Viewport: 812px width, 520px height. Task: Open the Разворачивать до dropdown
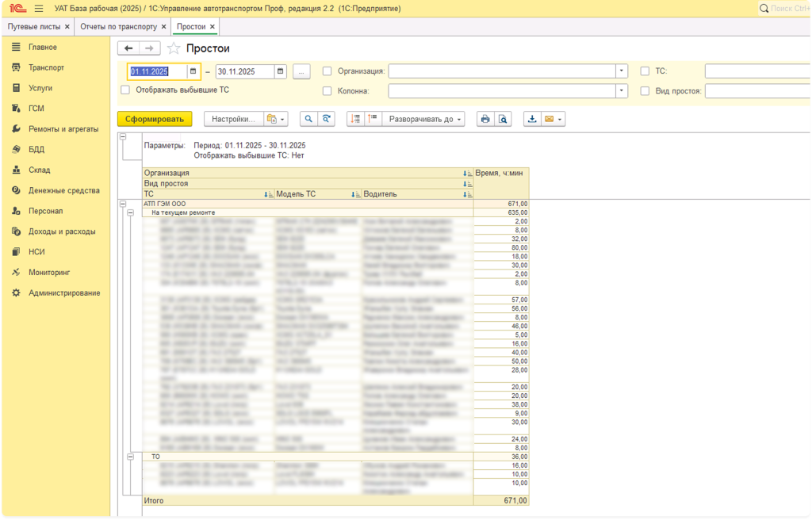[424, 119]
